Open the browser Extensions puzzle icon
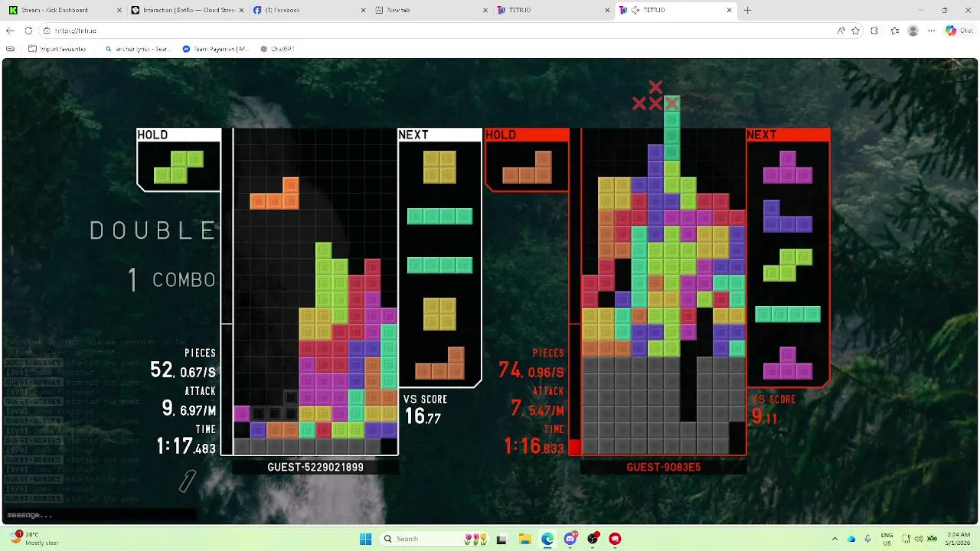Image resolution: width=980 pixels, height=551 pixels. 874,31
